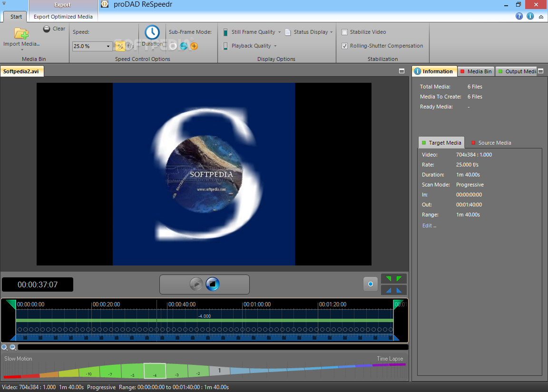Click the Playback Quality icon
Image resolution: width=548 pixels, height=392 pixels.
tap(225, 46)
